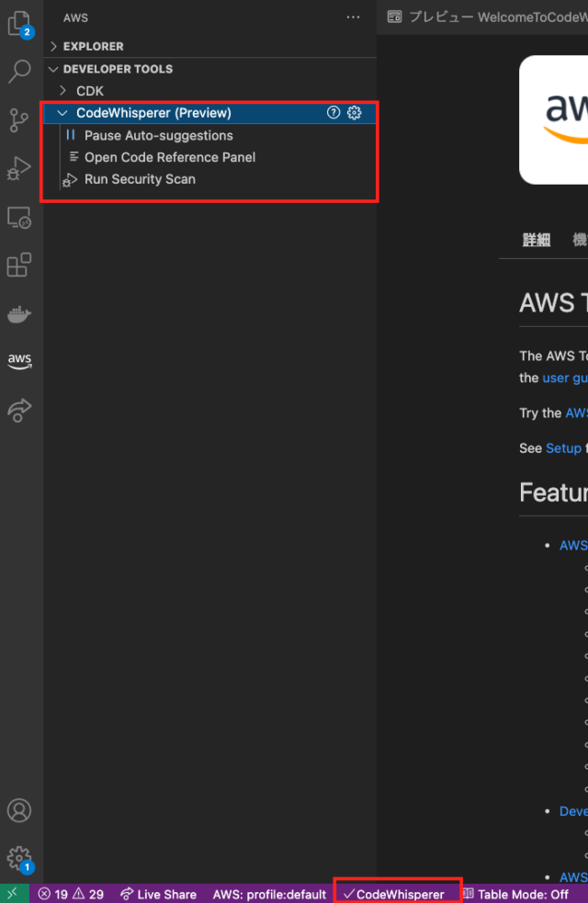
Task: Open the Manage gear in activity bar
Action: (x=19, y=858)
